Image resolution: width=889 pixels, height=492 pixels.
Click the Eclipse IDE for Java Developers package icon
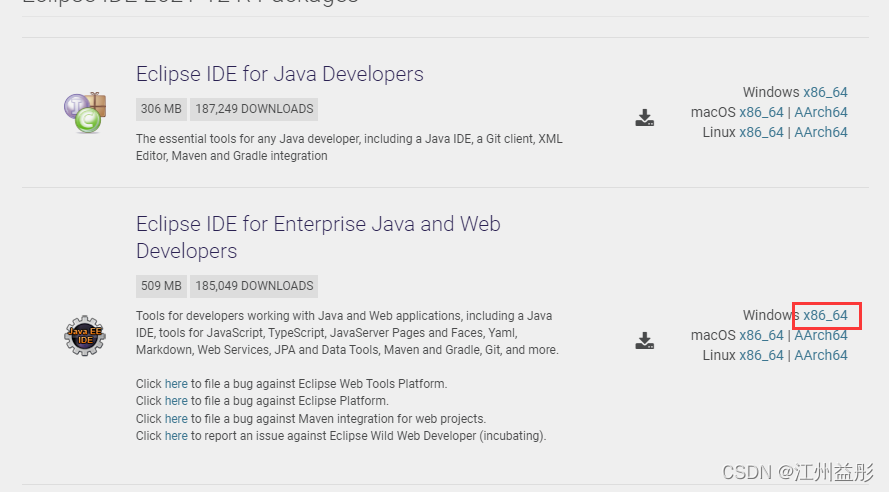[85, 113]
